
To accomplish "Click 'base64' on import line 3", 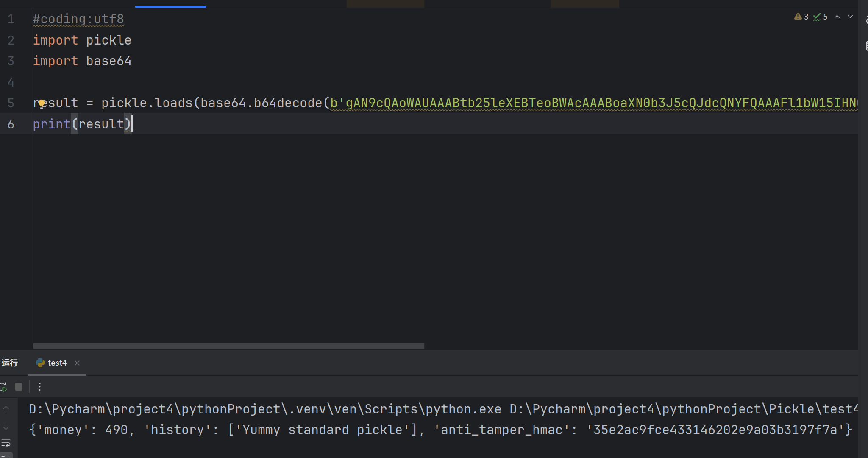I will pos(109,61).
